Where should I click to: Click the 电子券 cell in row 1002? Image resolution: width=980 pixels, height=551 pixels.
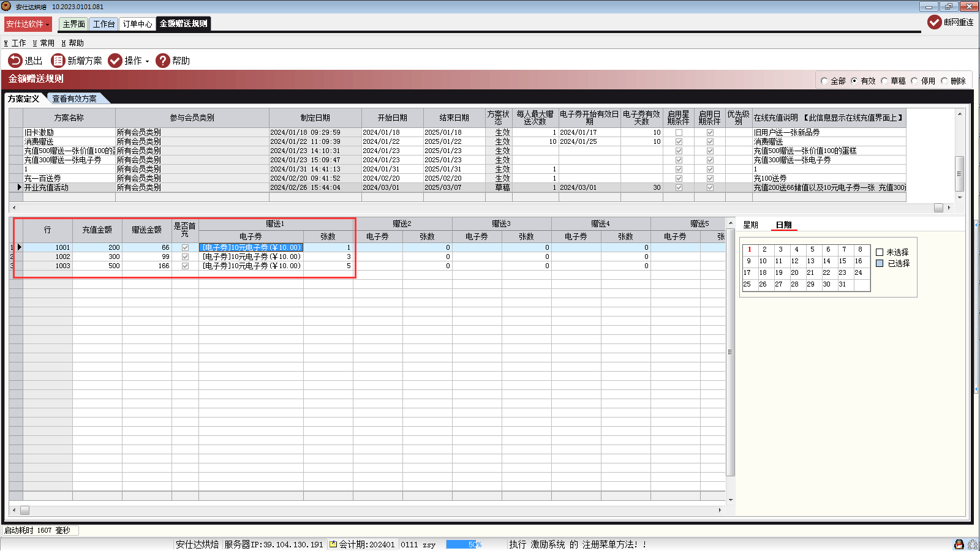click(251, 257)
